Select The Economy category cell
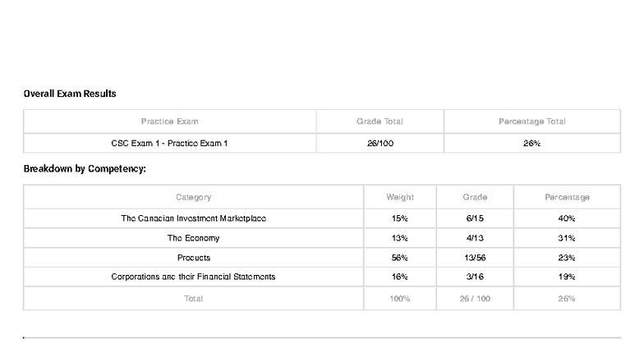644x362 pixels. (x=193, y=238)
